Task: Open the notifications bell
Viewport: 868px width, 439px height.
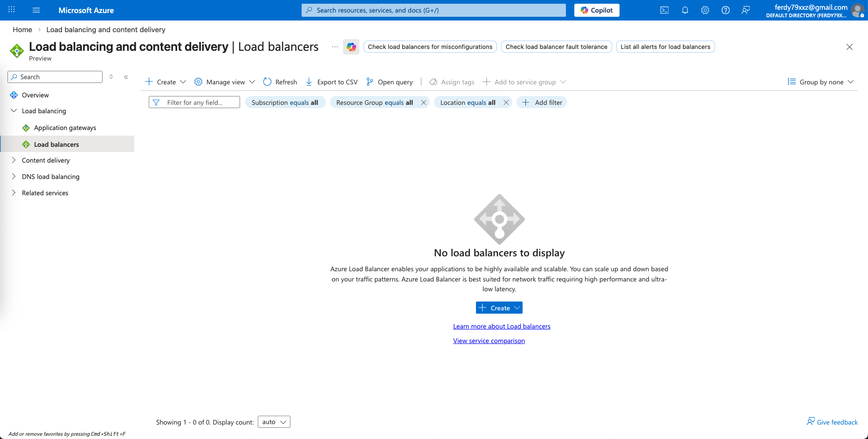Action: (685, 10)
